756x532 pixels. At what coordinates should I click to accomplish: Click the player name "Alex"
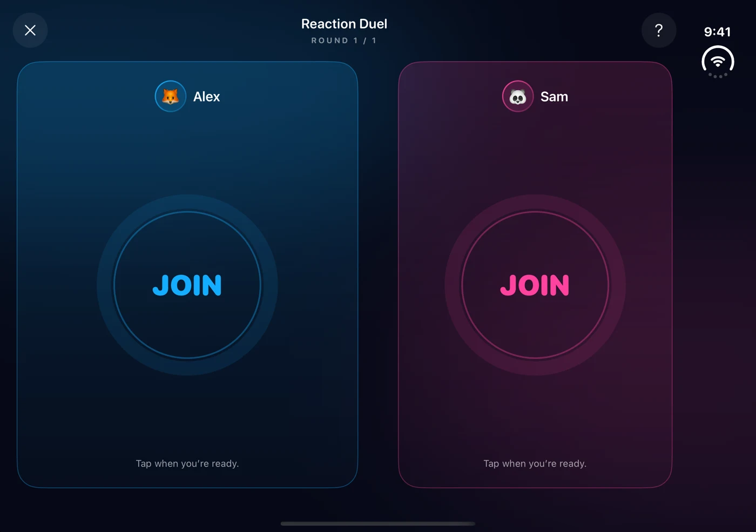207,97
